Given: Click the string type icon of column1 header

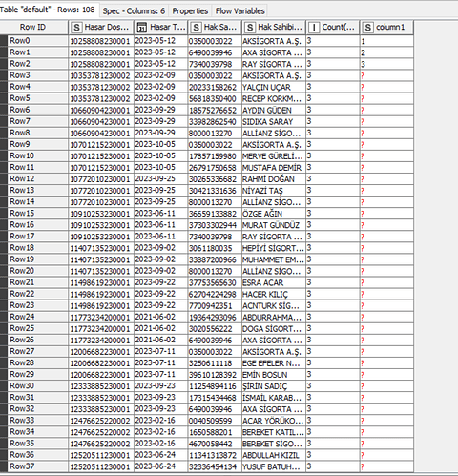Looking at the screenshot, I should (368, 28).
